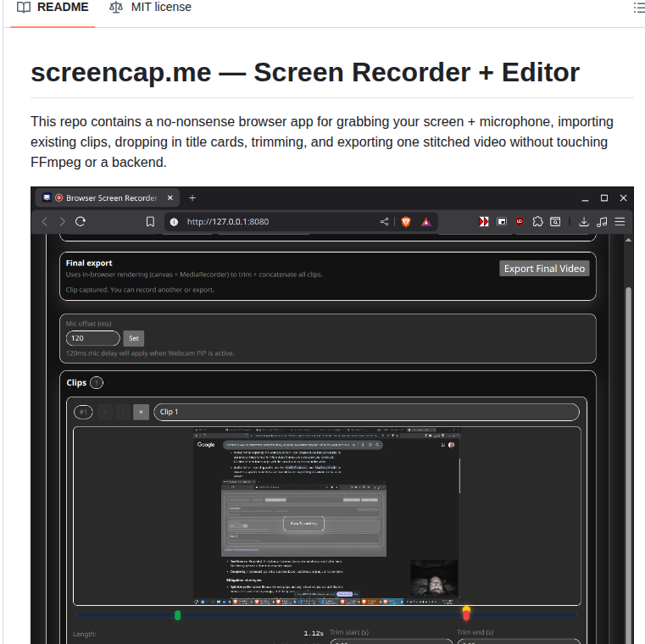Go back in the embedded browser

(x=45, y=222)
